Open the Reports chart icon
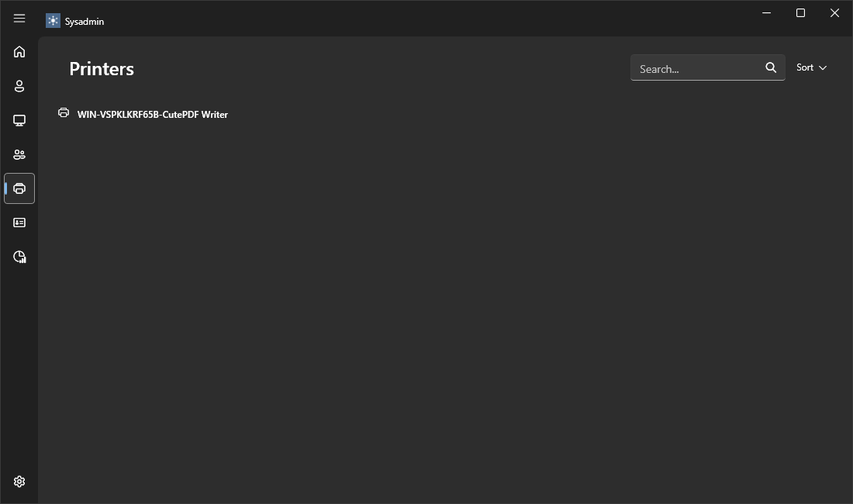This screenshot has width=853, height=504. pos(19,257)
